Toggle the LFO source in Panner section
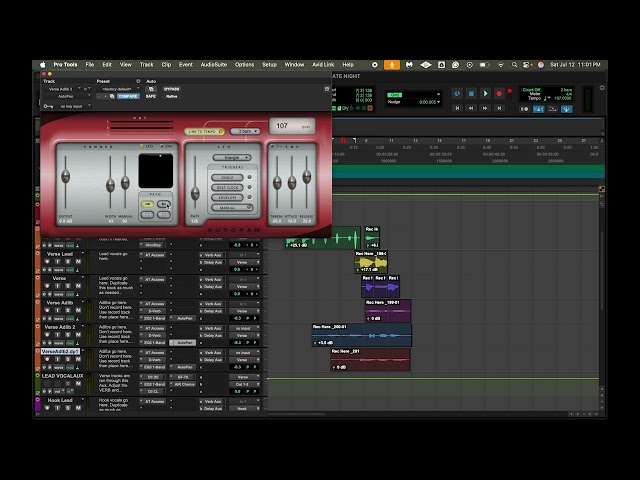Screen dimensions: 640x480 click(147, 146)
